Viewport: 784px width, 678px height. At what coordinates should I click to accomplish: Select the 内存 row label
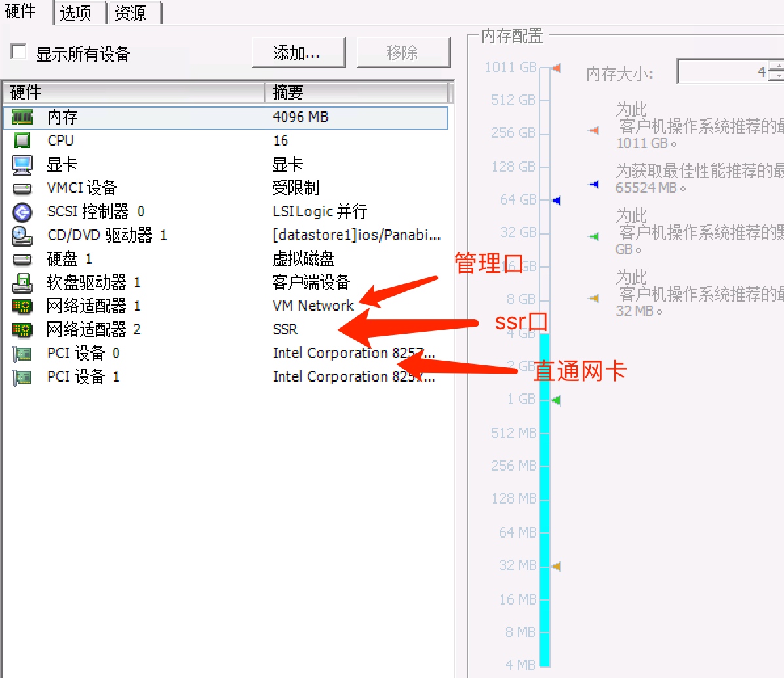62,117
